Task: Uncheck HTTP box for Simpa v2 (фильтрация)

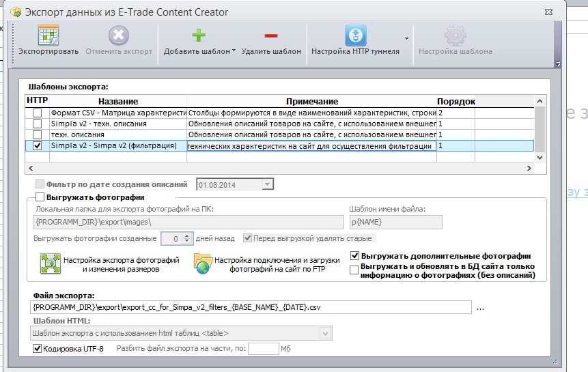Action: pyautogui.click(x=37, y=145)
